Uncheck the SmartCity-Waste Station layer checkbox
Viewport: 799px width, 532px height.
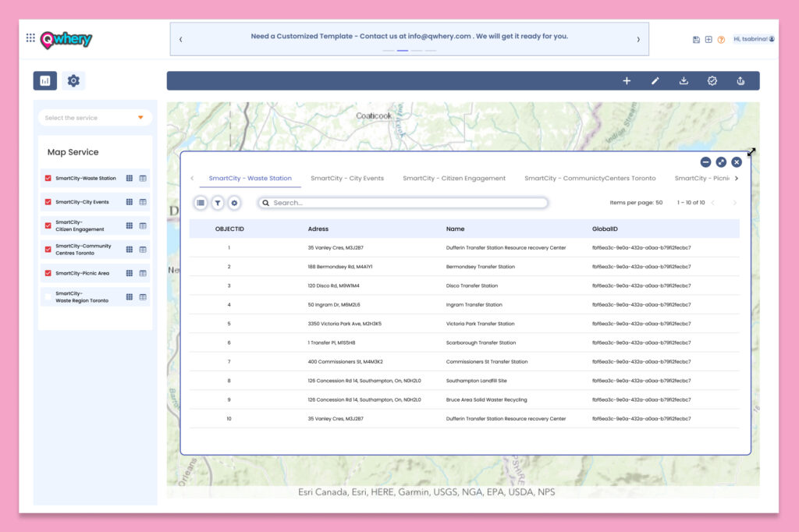[48, 179]
